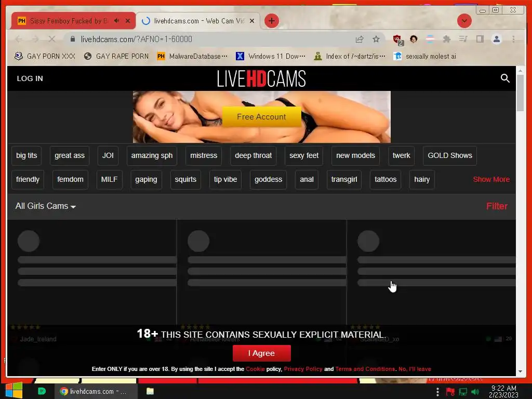
Task: Select the friendly tag
Action: (x=28, y=179)
